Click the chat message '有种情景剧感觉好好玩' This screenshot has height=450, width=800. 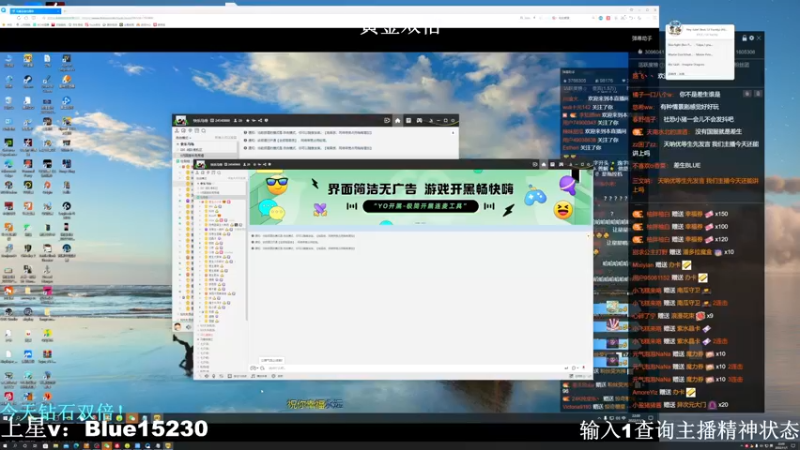[x=689, y=107]
